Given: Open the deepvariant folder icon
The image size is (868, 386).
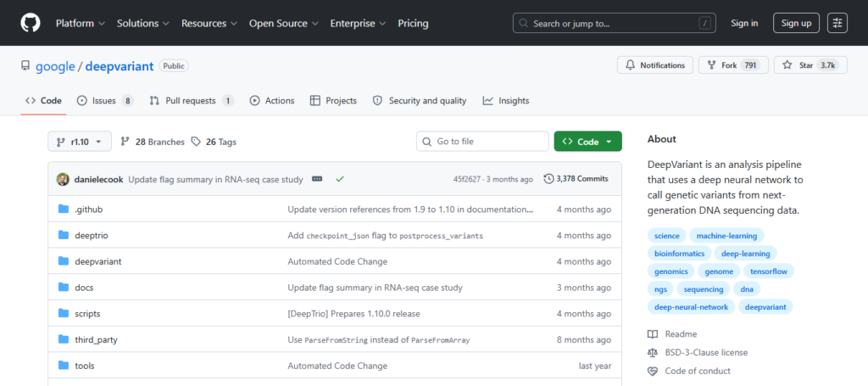Looking at the screenshot, I should [x=64, y=261].
